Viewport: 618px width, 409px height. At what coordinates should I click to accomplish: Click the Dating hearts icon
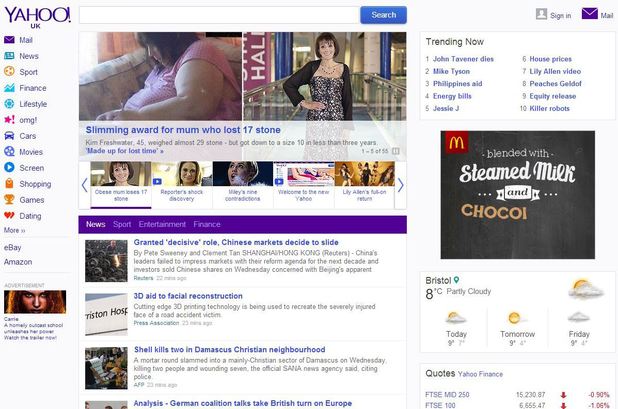pos(9,216)
